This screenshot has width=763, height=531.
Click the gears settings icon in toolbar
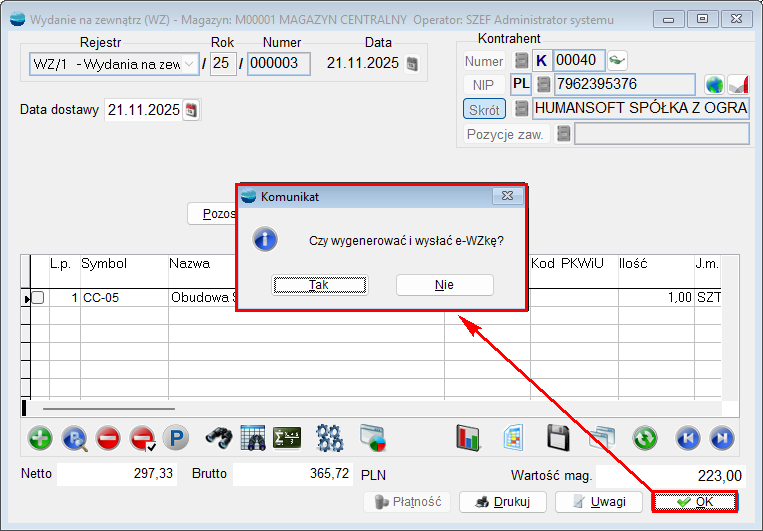pos(329,438)
